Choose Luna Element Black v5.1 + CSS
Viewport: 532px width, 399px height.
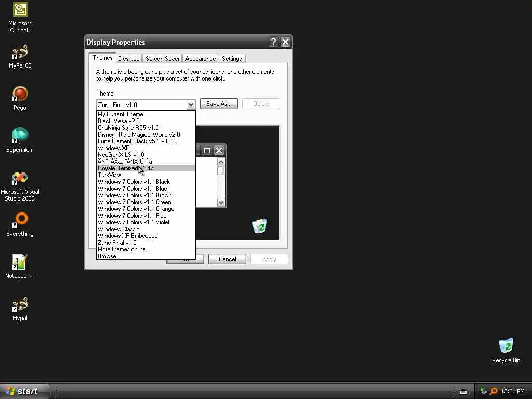coord(146,141)
